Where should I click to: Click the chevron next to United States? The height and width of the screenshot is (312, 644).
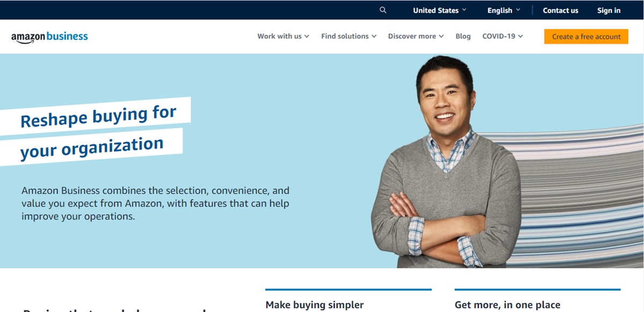tap(464, 10)
